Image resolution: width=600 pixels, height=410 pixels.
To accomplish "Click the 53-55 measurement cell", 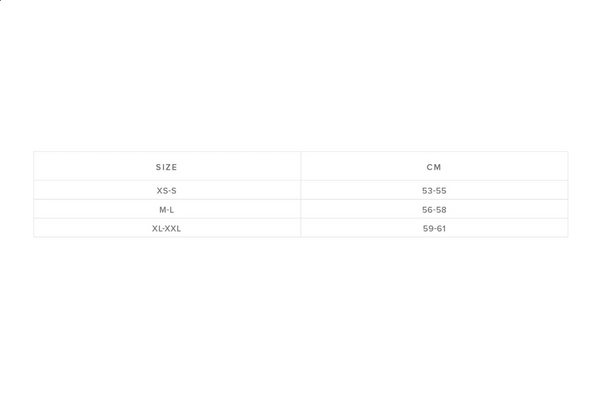I will click(x=434, y=191).
